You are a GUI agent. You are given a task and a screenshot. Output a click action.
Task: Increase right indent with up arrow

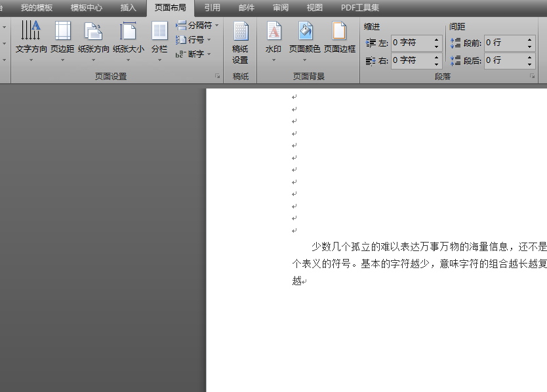436,57
